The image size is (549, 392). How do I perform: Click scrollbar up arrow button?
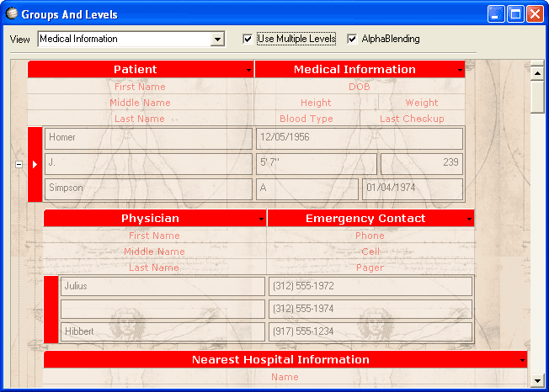click(x=537, y=73)
